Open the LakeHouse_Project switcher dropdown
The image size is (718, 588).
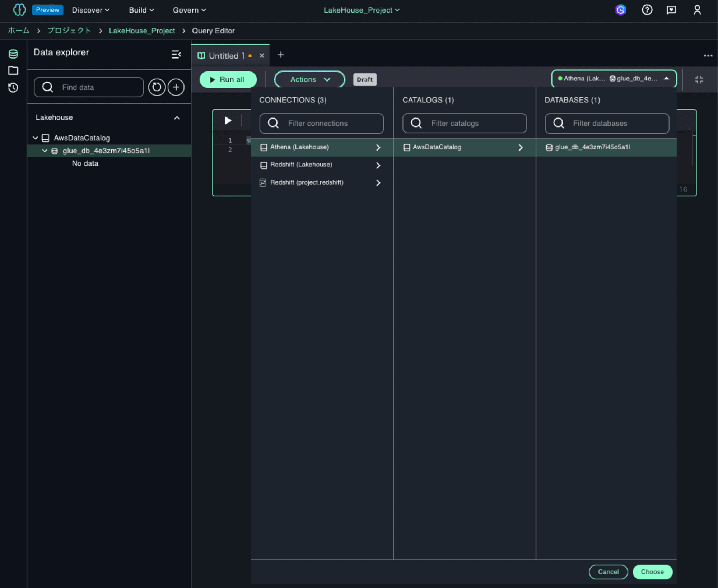[362, 10]
